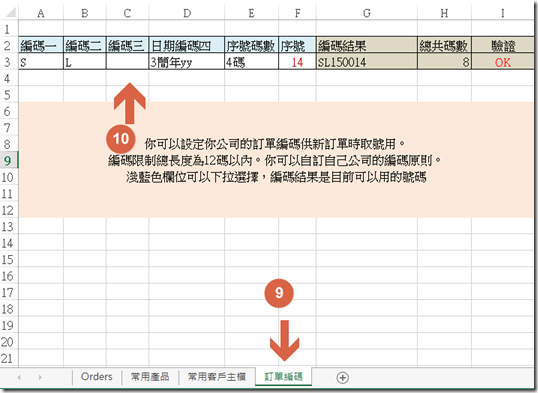Click instruction text starting 編碼限制總長度
538x393 pixels.
[275, 160]
